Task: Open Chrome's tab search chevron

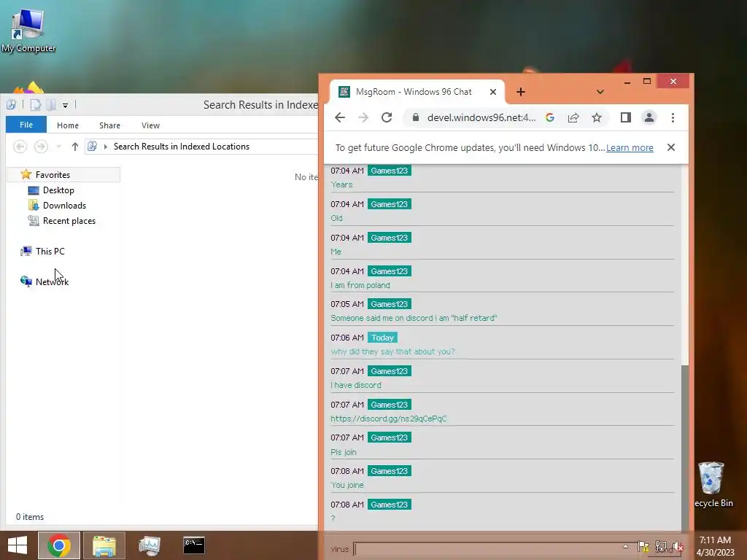Action: click(x=600, y=92)
